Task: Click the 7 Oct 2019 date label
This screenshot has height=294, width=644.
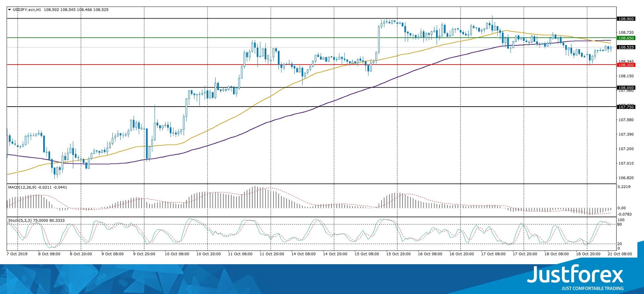Action: pyautogui.click(x=17, y=254)
